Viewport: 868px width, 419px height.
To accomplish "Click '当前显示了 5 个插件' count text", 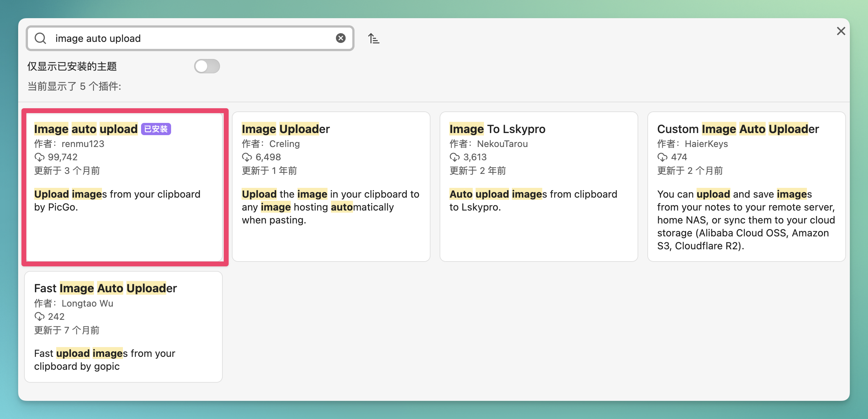I will 74,86.
